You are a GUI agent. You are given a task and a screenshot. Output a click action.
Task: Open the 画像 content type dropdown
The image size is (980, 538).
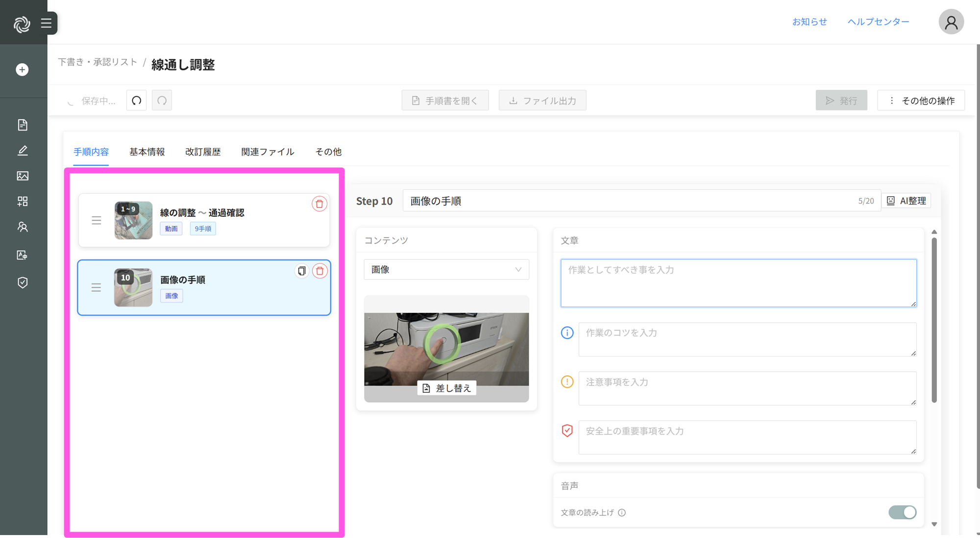446,270
